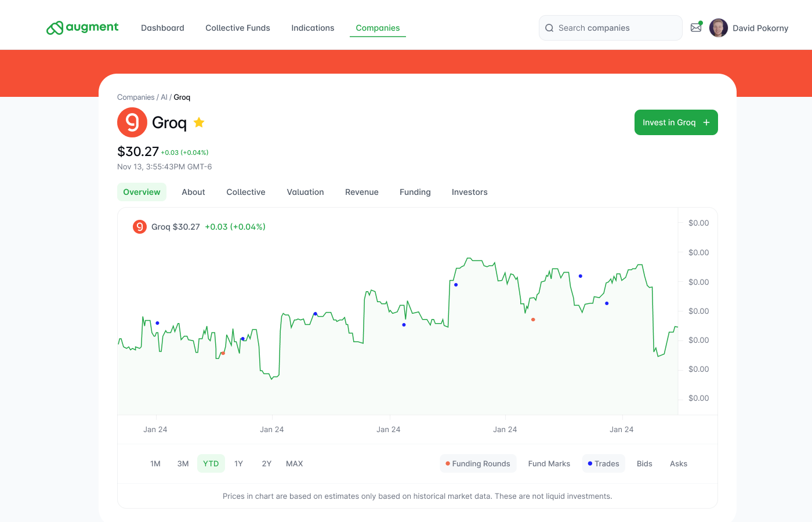The image size is (812, 522).
Task: Click the small Groq logo in chart legend
Action: 140,227
